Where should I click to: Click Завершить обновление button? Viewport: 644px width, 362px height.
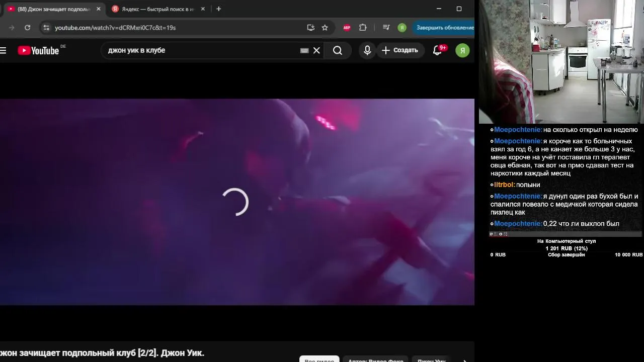[445, 28]
